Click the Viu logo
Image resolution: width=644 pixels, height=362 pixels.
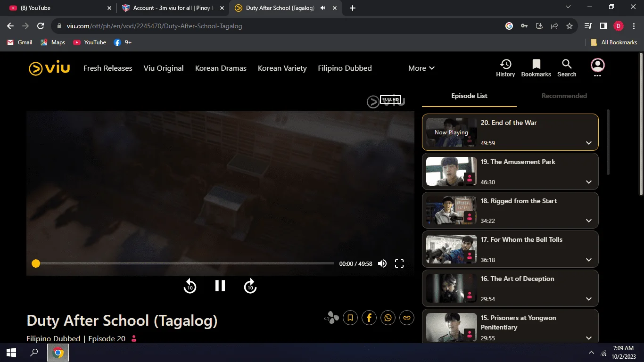49,68
